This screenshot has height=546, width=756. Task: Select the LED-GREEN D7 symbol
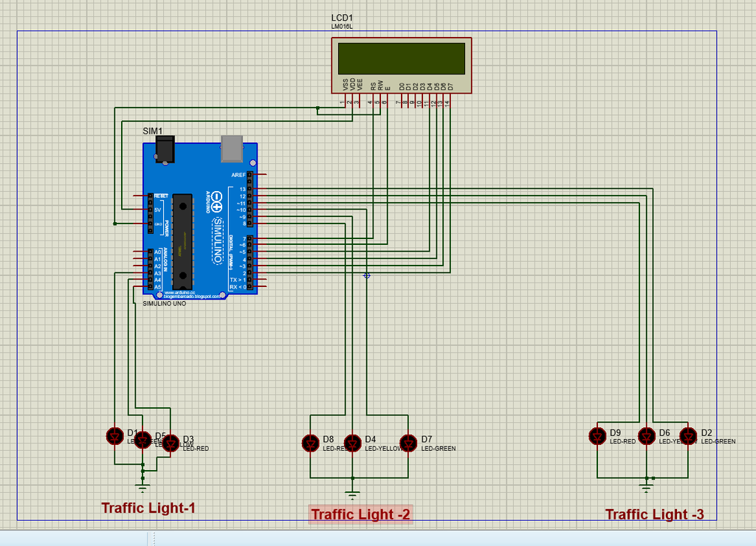pos(408,443)
